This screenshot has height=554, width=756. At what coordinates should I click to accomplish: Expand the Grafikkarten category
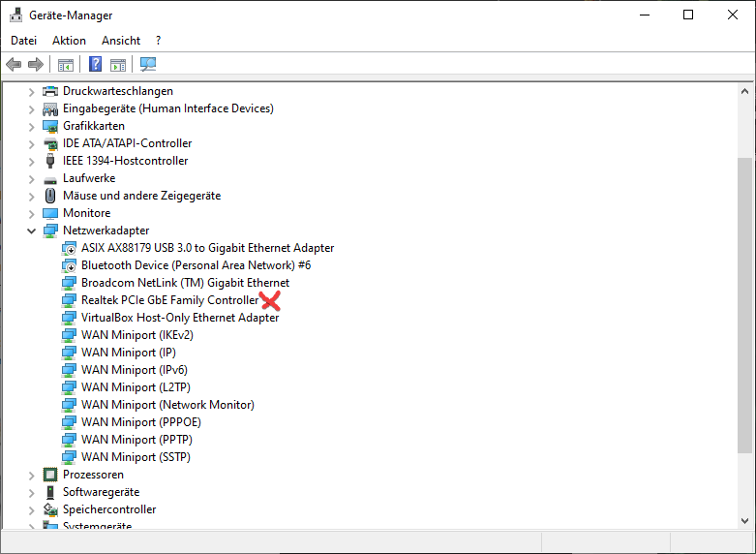(31, 127)
